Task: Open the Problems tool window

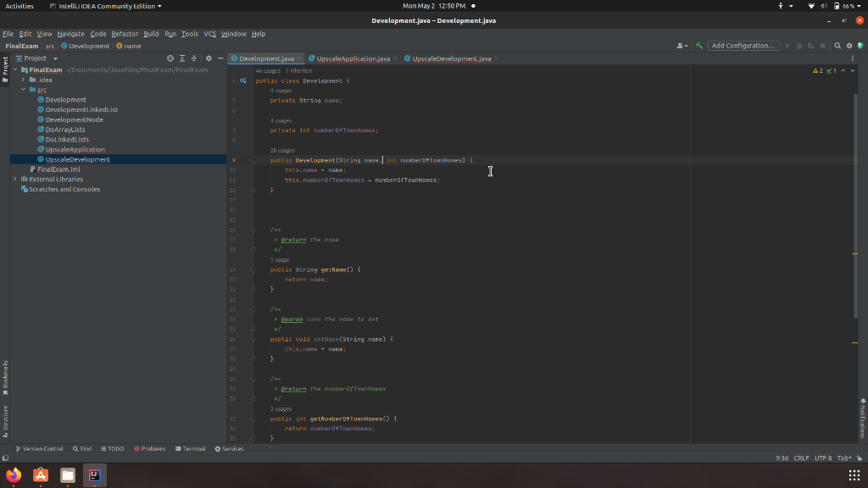Action: click(x=149, y=448)
